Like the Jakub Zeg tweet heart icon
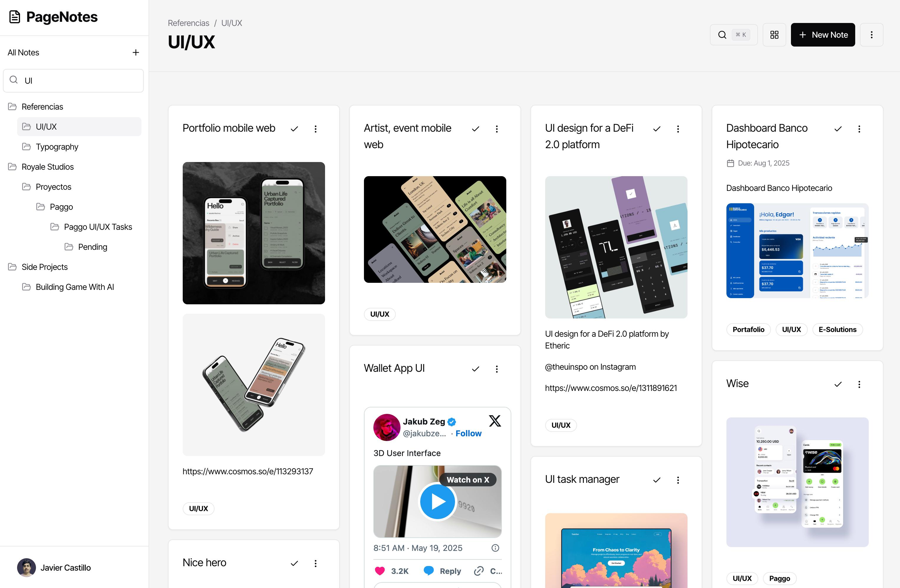 click(380, 571)
